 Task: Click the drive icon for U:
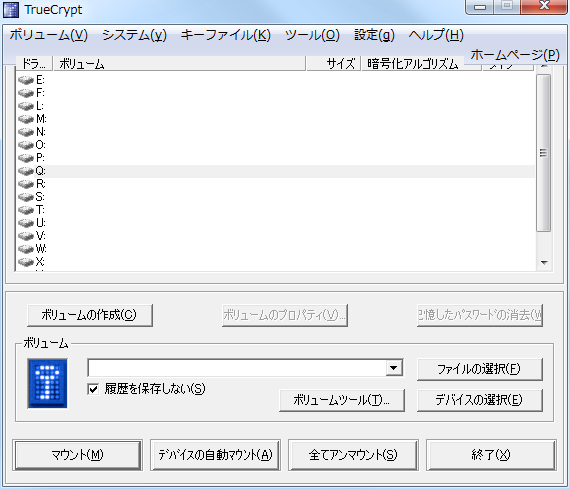[x=26, y=223]
